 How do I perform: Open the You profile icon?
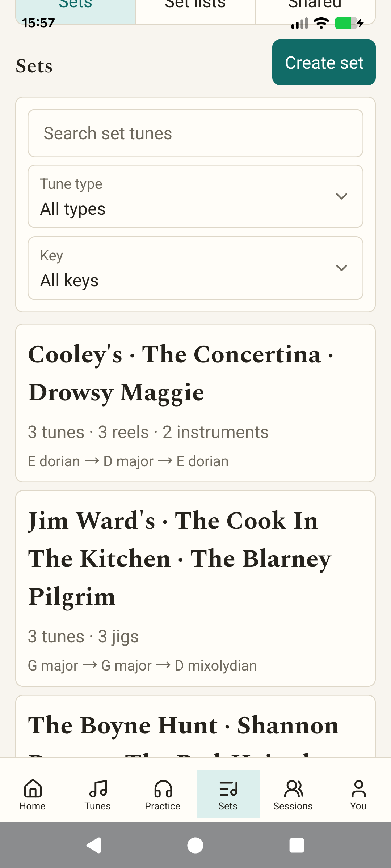pos(358,788)
